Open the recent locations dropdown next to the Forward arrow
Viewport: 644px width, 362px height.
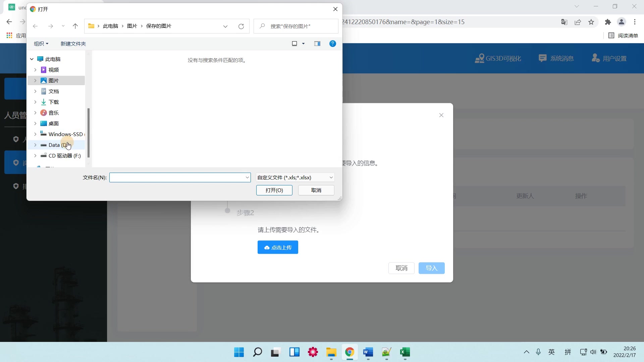pos(63,26)
